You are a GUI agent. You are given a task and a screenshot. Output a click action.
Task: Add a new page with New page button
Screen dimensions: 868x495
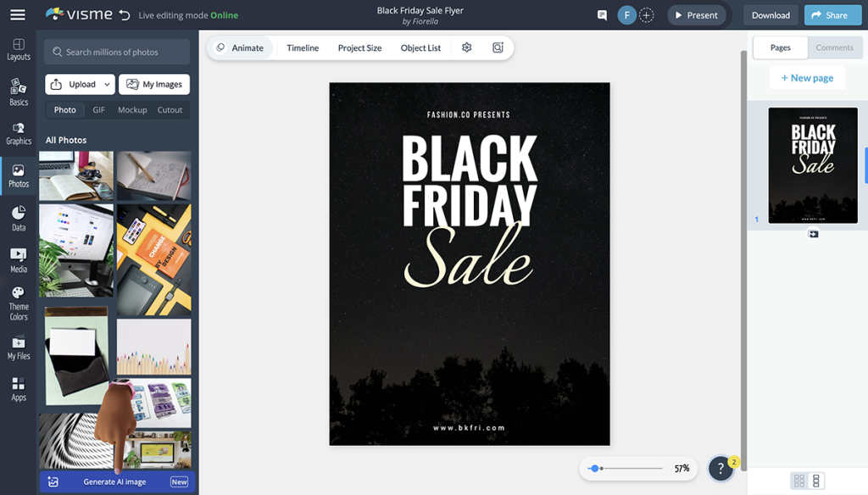[x=807, y=77]
